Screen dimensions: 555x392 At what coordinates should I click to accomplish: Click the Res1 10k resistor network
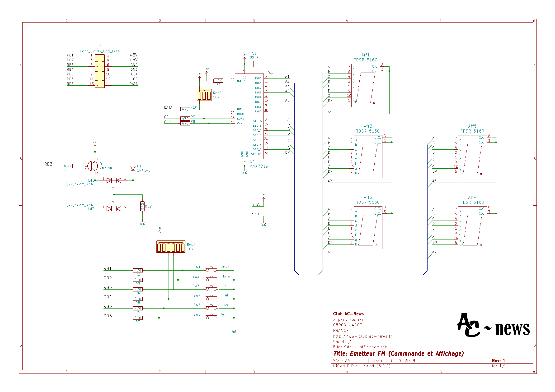click(x=171, y=247)
